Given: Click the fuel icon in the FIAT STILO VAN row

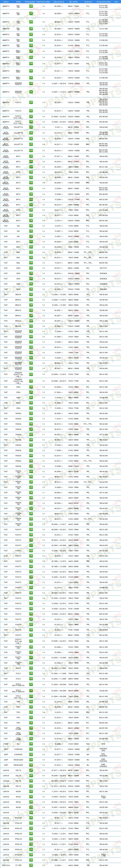Looking at the screenshot, I should coord(31,696).
